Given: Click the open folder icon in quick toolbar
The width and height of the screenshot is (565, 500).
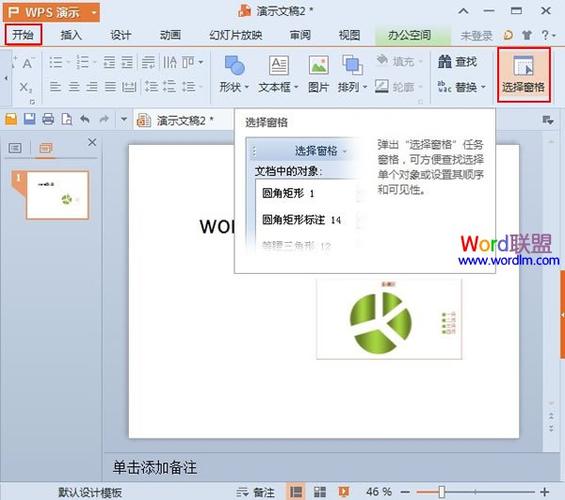Looking at the screenshot, I should [x=11, y=119].
